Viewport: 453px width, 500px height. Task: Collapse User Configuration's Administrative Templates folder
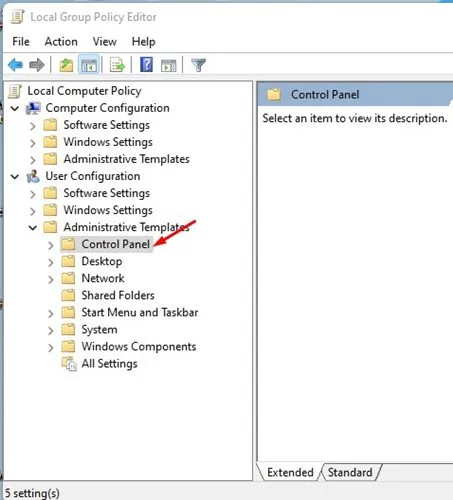pyautogui.click(x=33, y=228)
